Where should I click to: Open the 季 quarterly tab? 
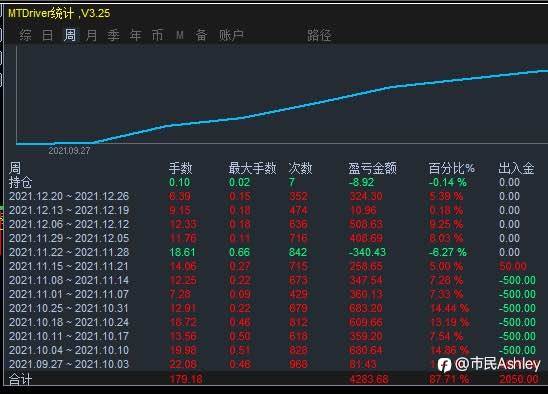[114, 35]
